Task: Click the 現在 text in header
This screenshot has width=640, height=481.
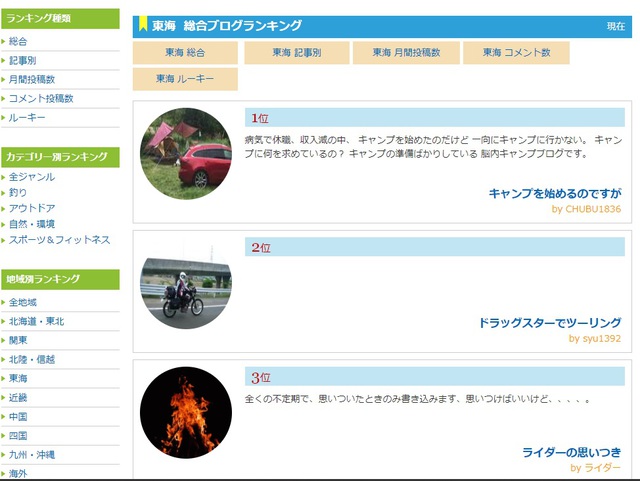Action: point(616,26)
